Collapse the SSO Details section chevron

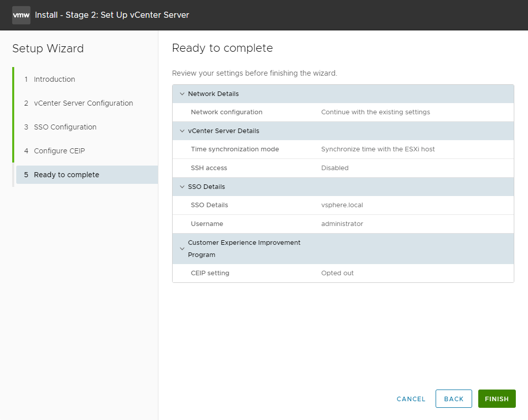[x=182, y=187]
